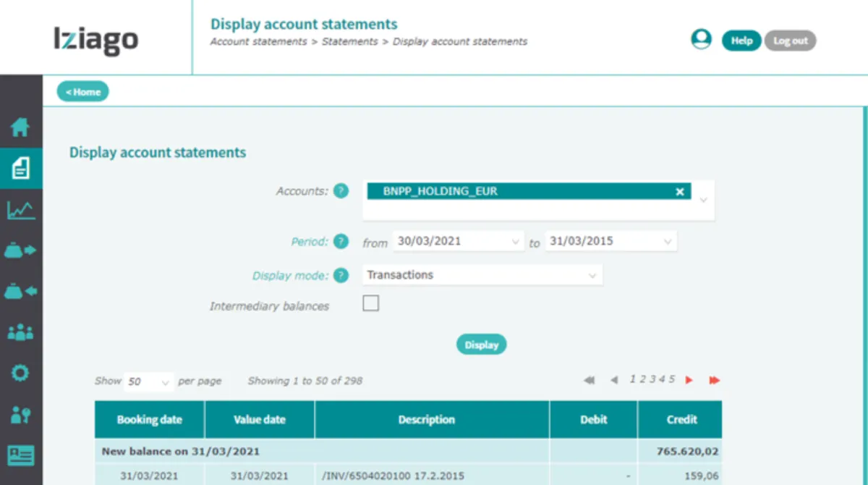Select the account statements document icon
The image size is (868, 485).
[x=21, y=169]
